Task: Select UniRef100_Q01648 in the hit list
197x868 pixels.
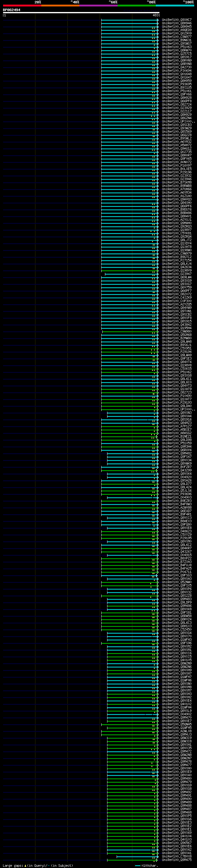Action: 177,74
